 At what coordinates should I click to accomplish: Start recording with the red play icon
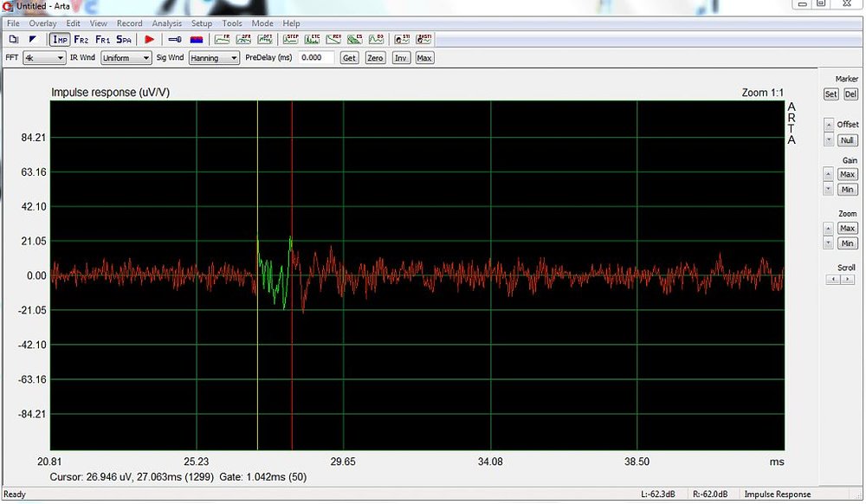[149, 39]
